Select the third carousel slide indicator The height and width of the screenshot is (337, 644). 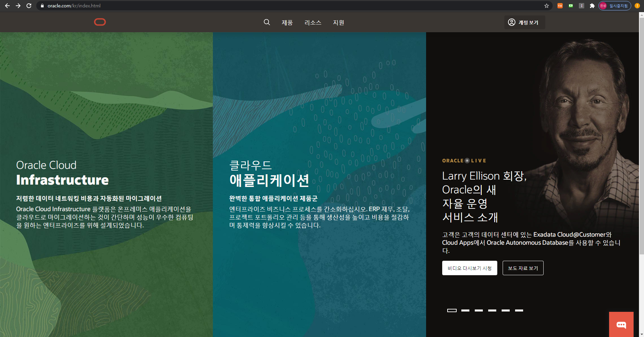(479, 310)
